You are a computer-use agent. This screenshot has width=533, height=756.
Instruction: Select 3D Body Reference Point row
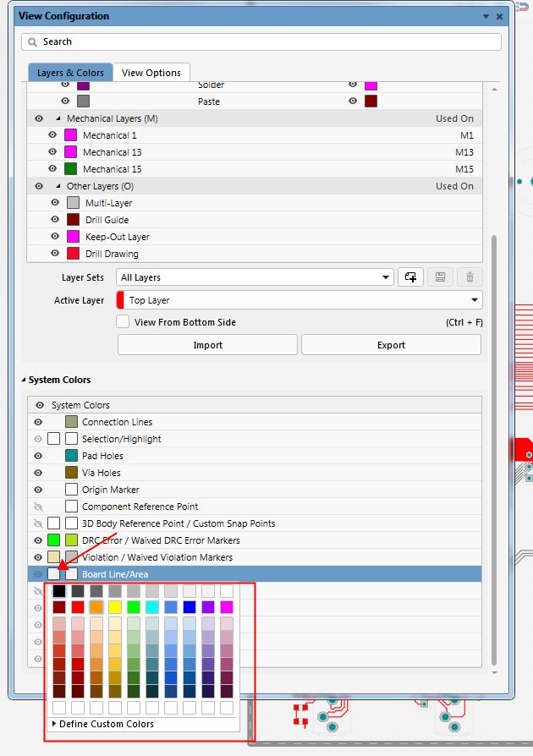(255, 523)
